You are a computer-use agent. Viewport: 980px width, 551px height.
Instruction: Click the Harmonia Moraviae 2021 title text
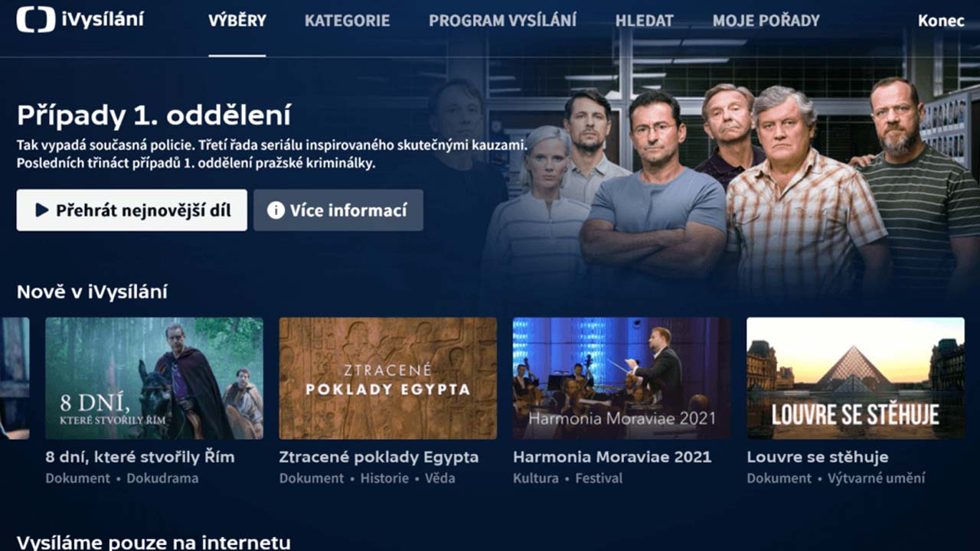click(612, 458)
